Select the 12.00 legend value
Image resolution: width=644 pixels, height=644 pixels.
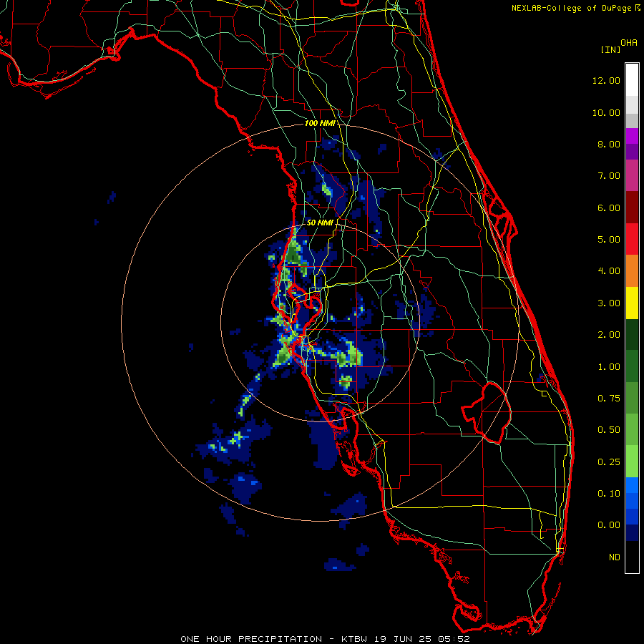click(x=606, y=80)
